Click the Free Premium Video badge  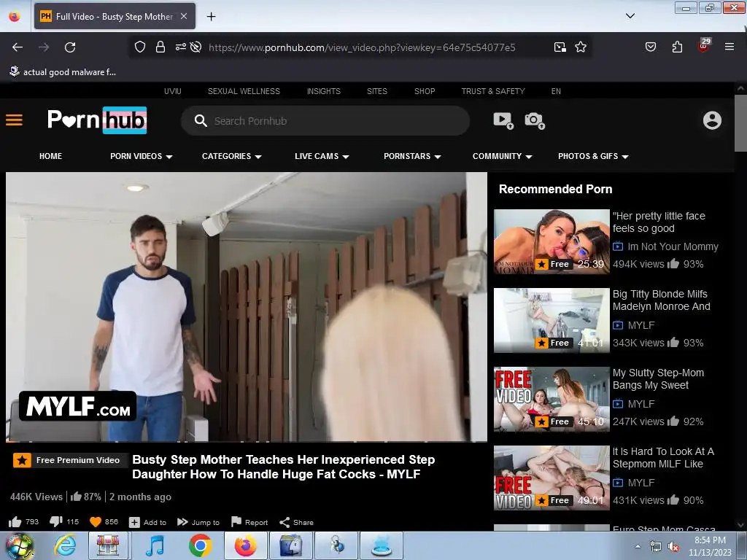70,460
